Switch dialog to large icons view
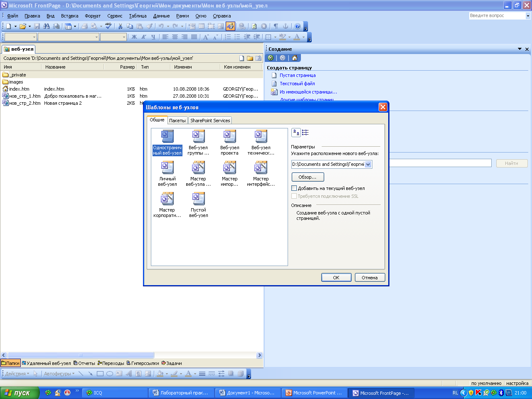Image resolution: width=532 pixels, height=399 pixels. tap(296, 133)
